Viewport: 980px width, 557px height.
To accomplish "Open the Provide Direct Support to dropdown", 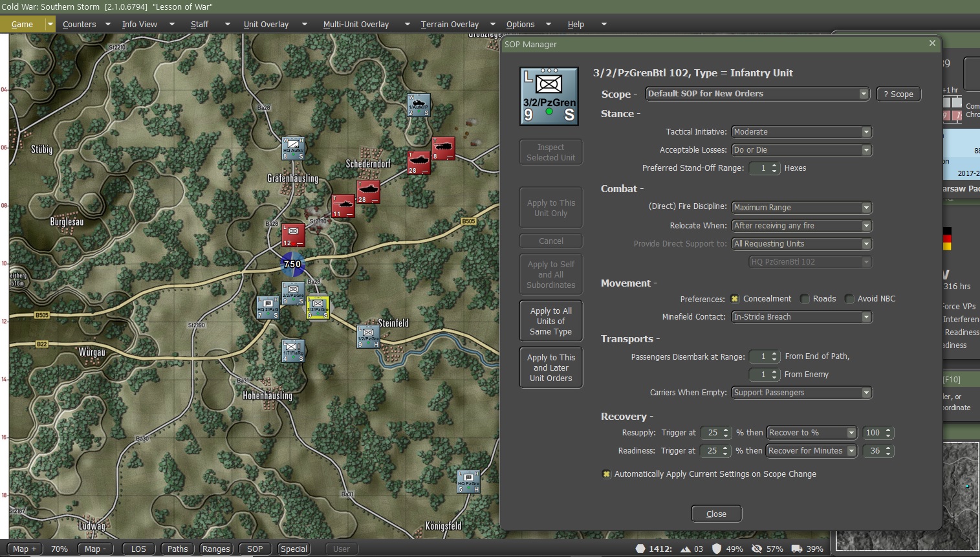I will pos(801,244).
